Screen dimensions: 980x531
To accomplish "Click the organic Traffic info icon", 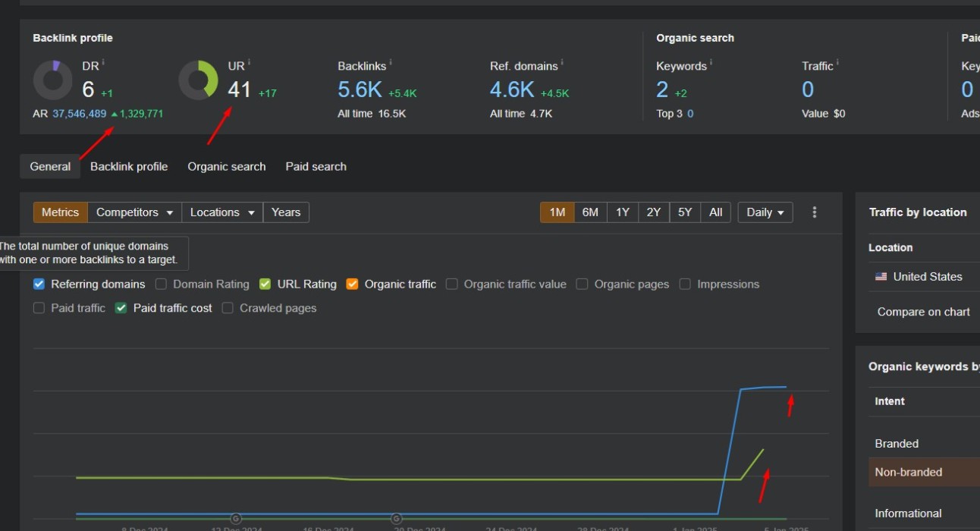I will click(x=837, y=62).
